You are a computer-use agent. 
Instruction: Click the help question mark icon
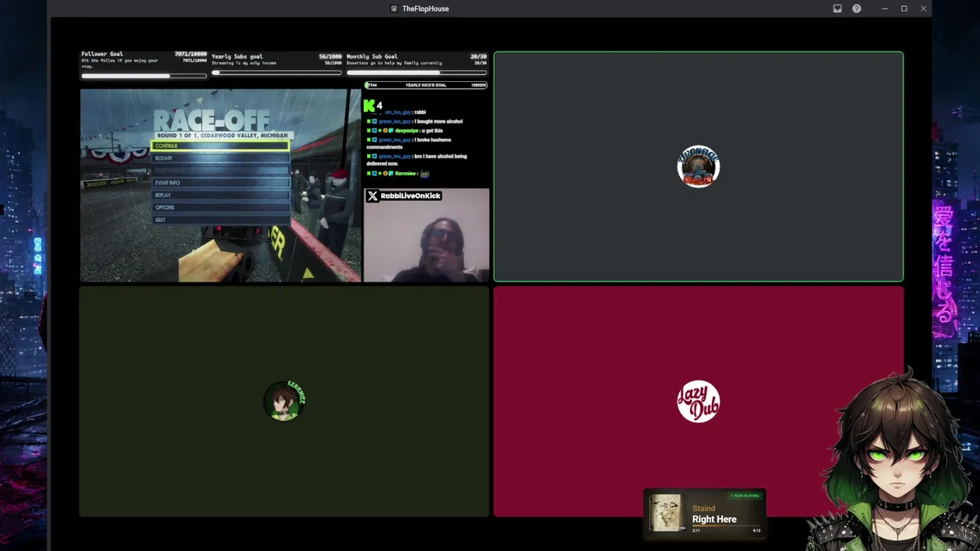pos(857,8)
